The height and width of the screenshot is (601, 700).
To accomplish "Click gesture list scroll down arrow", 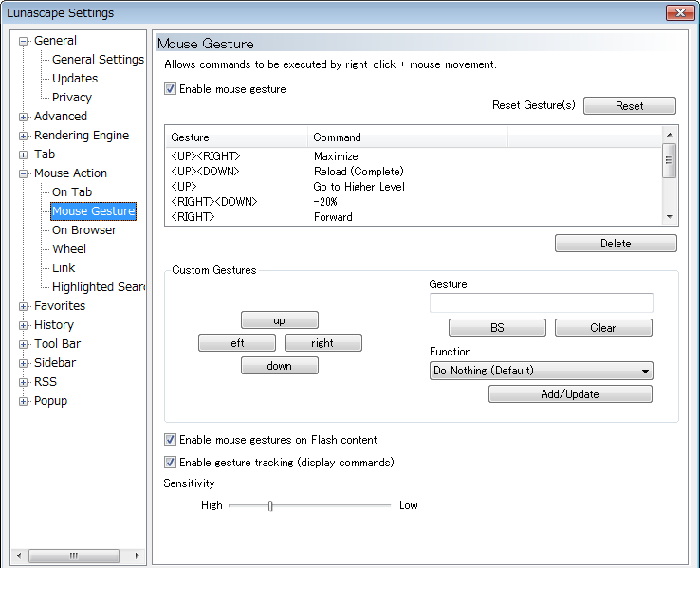I will (x=670, y=217).
